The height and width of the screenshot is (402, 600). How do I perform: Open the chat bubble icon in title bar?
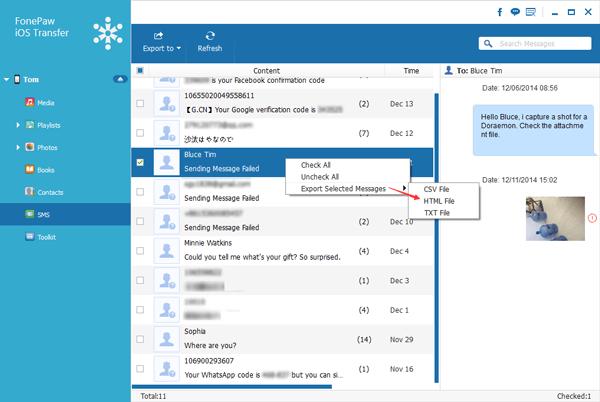[515, 12]
